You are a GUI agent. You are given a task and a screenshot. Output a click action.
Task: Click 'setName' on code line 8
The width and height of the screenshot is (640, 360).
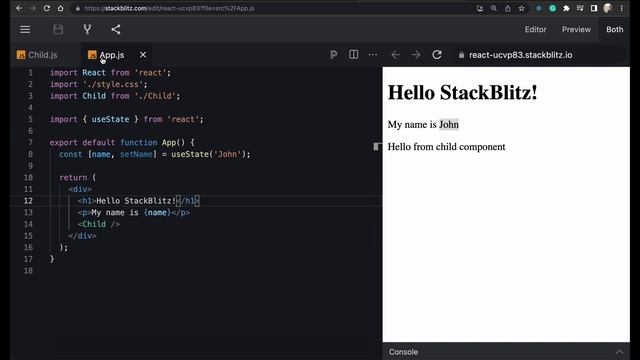pyautogui.click(x=136, y=154)
